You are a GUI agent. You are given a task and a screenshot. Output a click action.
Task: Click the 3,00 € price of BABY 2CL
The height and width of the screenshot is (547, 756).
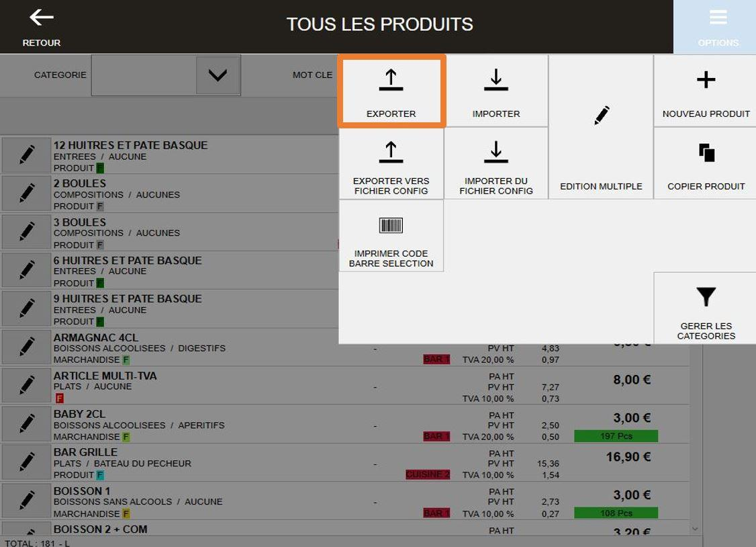(632, 418)
